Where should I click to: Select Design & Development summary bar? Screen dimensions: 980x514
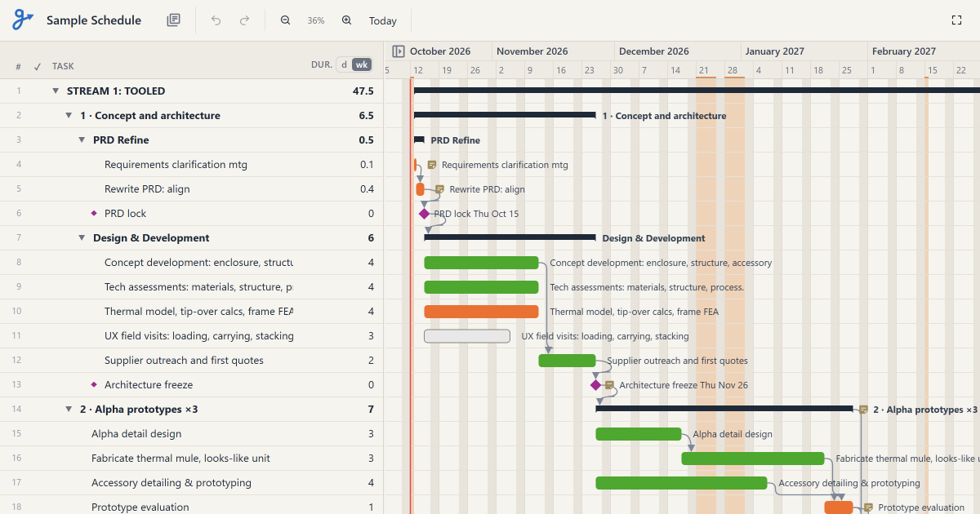pos(510,237)
